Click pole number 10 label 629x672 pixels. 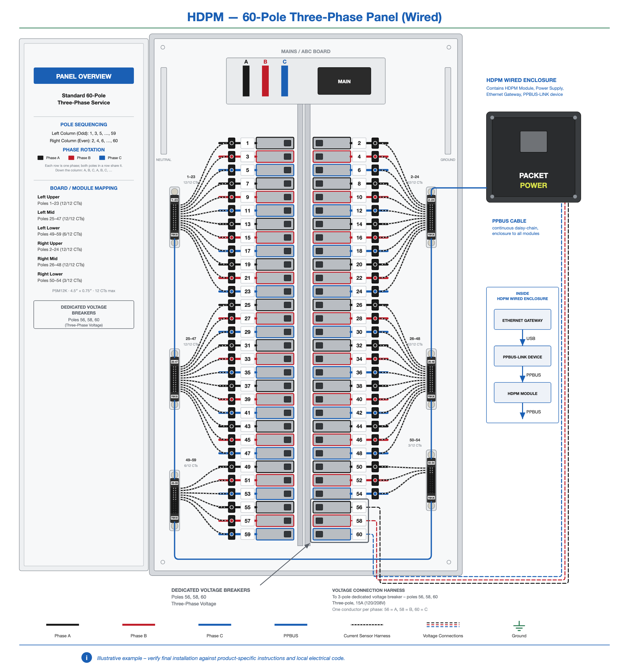tap(359, 197)
